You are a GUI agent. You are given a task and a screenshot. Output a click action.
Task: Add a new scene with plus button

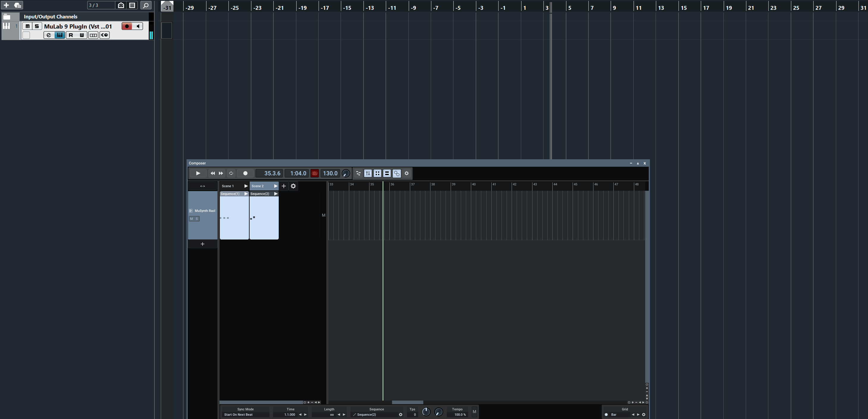click(284, 186)
